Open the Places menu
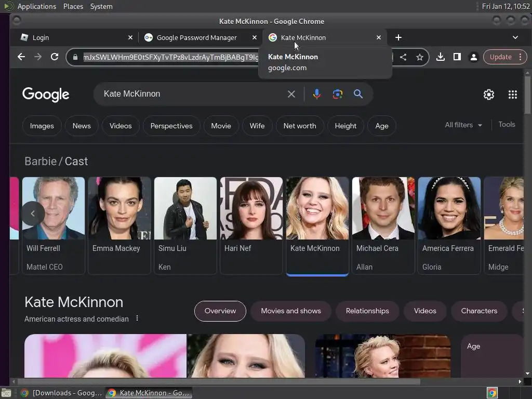Image resolution: width=532 pixels, height=399 pixels. coord(73,6)
